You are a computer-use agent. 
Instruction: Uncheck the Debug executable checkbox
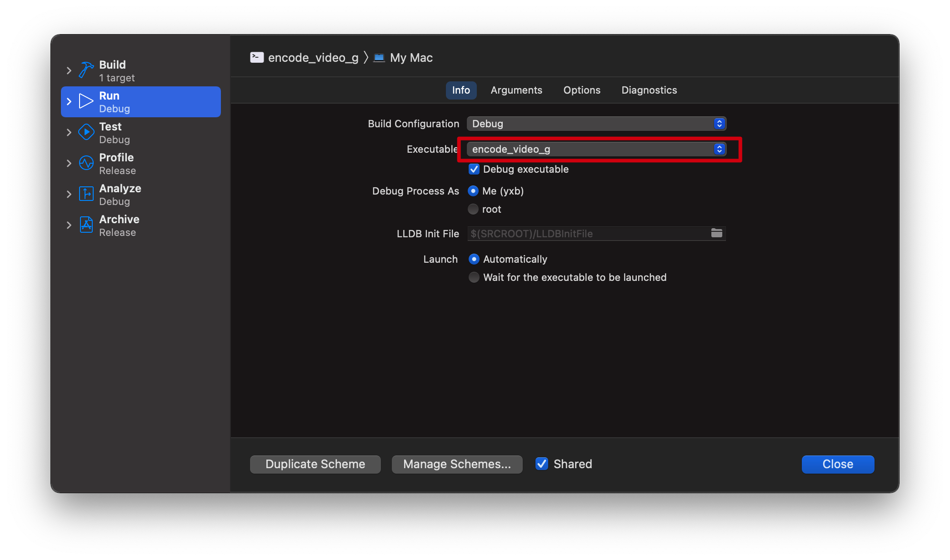click(x=474, y=169)
